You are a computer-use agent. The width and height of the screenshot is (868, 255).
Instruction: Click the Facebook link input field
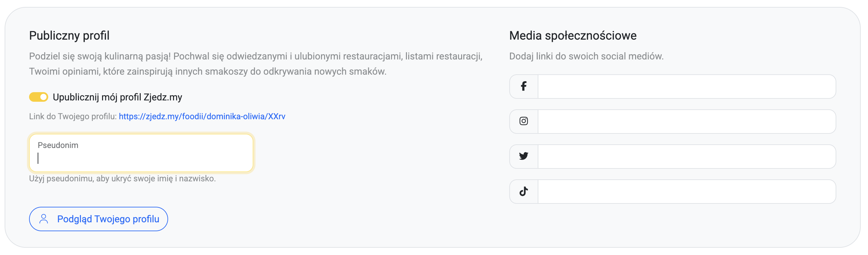tap(686, 87)
